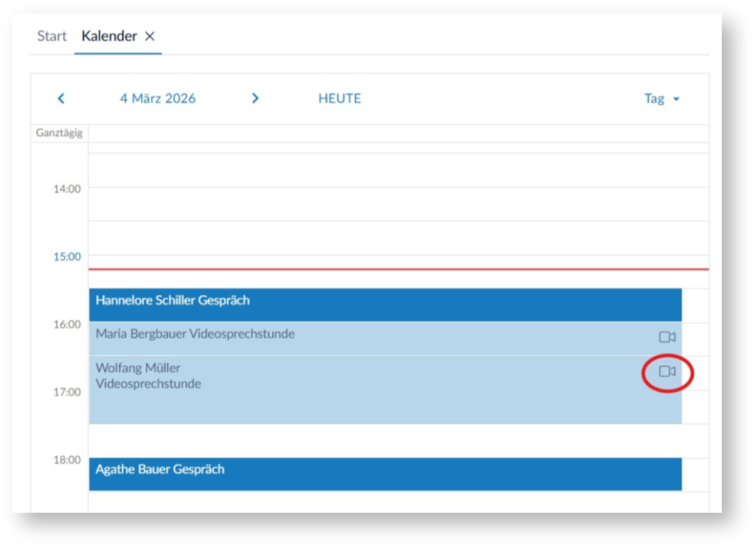This screenshot has height=547, width=756.
Task: Click the red current-time line
Action: 398,270
